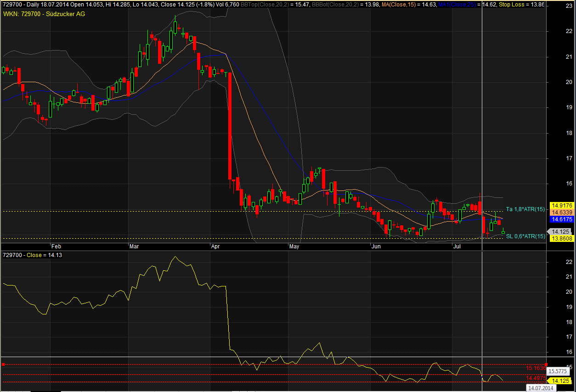This screenshot has width=576, height=392.
Task: Click the gray 14.125 last-price marker
Action: (x=561, y=231)
